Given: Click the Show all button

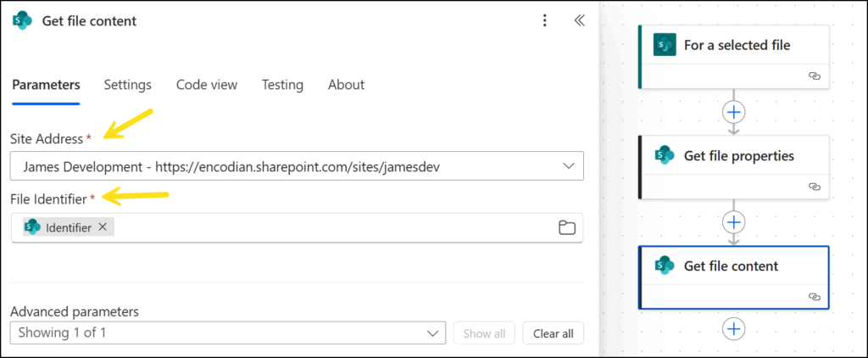Looking at the screenshot, I should [x=484, y=333].
